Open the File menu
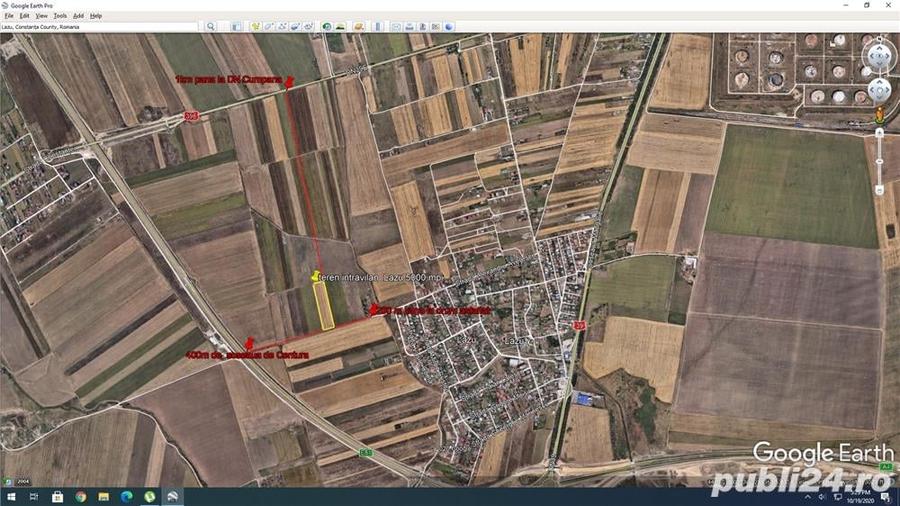 coord(8,16)
